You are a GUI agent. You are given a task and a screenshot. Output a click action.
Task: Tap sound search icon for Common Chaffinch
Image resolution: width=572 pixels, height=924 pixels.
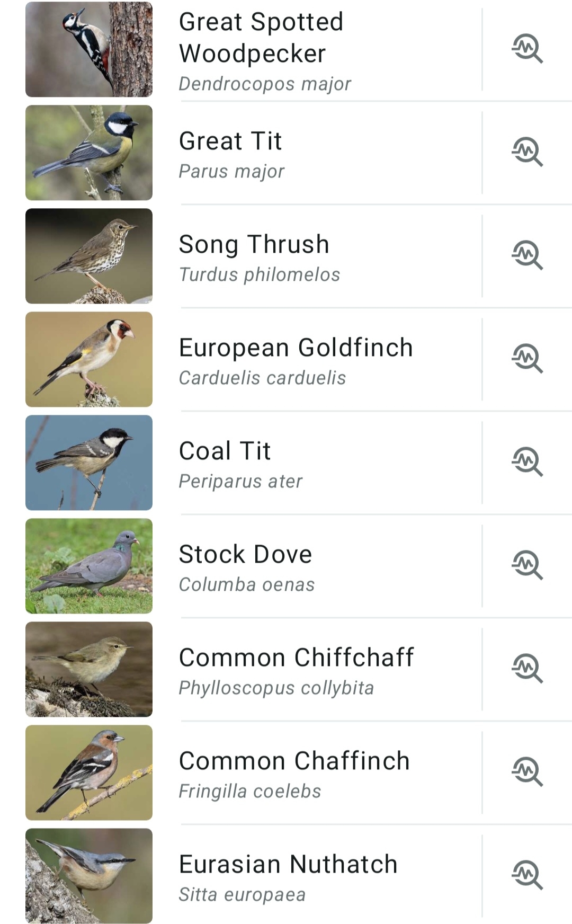527,772
